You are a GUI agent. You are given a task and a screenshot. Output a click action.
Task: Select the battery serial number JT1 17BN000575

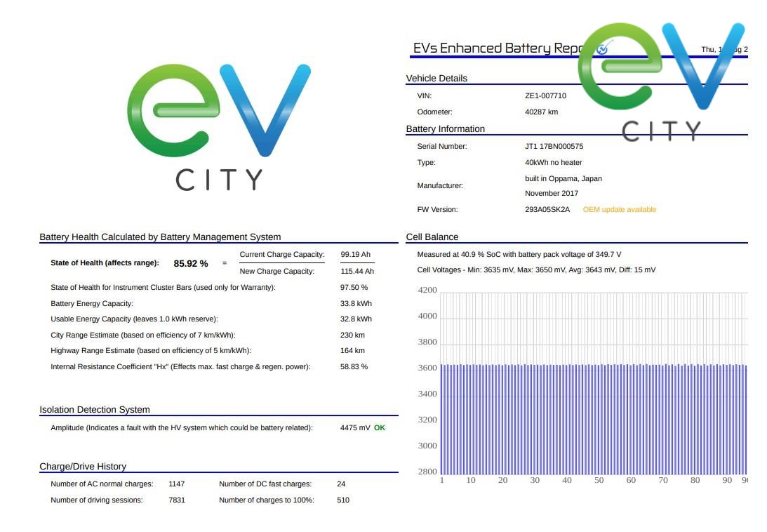[x=554, y=147]
